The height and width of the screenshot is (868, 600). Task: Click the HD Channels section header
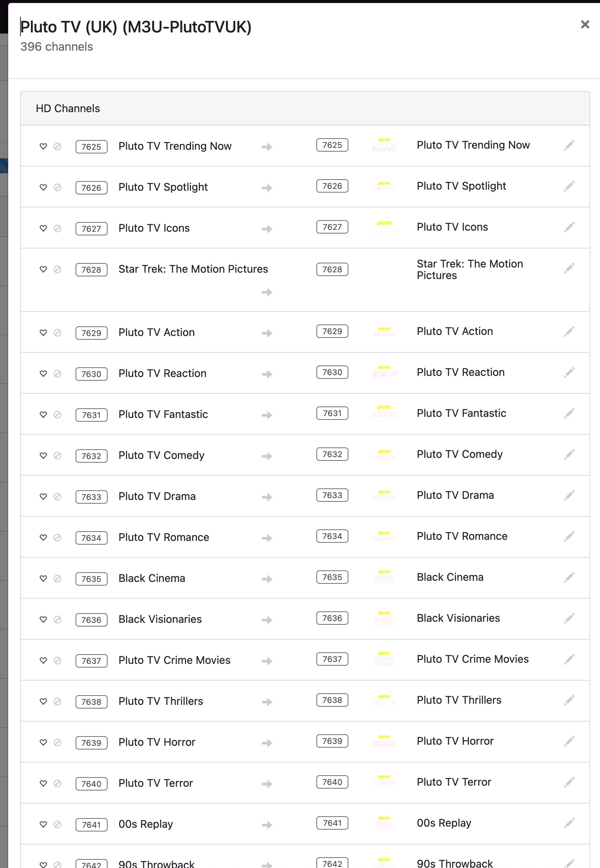(68, 108)
